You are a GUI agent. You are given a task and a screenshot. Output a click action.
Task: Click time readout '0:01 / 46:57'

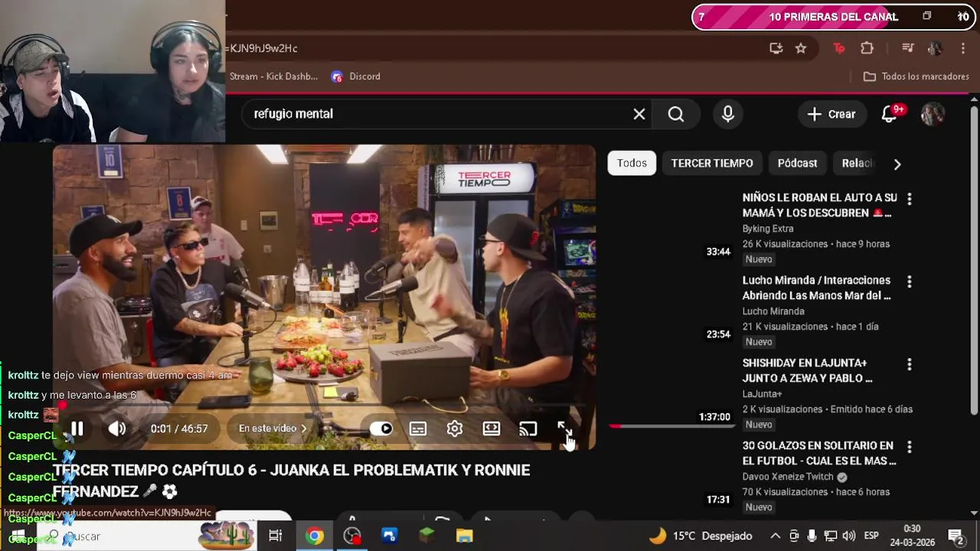(x=179, y=429)
